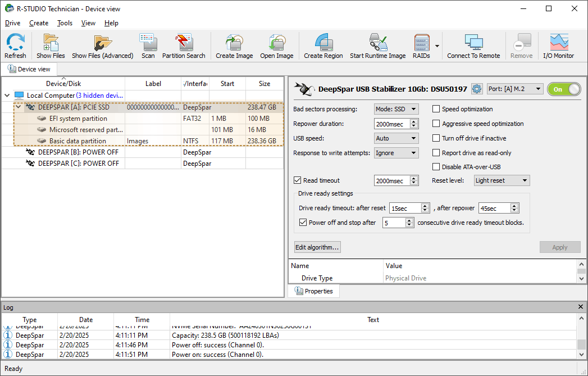Switch to the Device view tab

pos(29,69)
